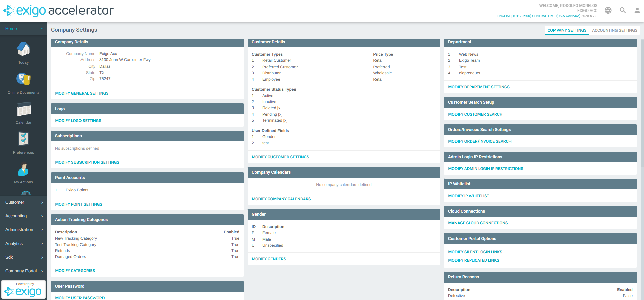Expand the Customer sidebar section
644x300 pixels.
point(23,202)
